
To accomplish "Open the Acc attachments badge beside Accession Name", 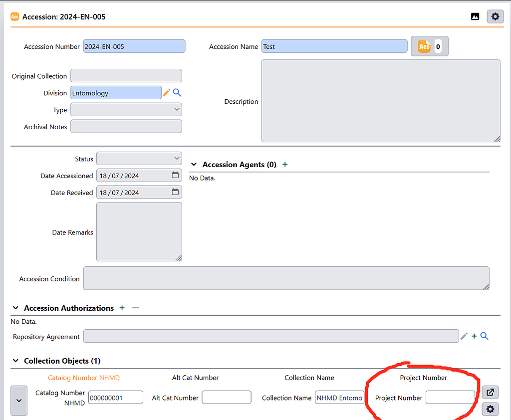I will [x=429, y=46].
